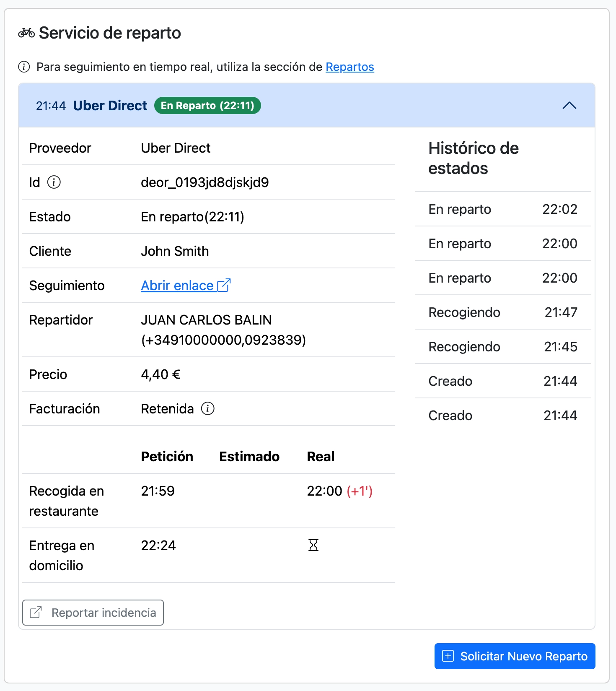The width and height of the screenshot is (616, 691).
Task: Click the Entrega en domicilio row label
Action: pyautogui.click(x=62, y=556)
